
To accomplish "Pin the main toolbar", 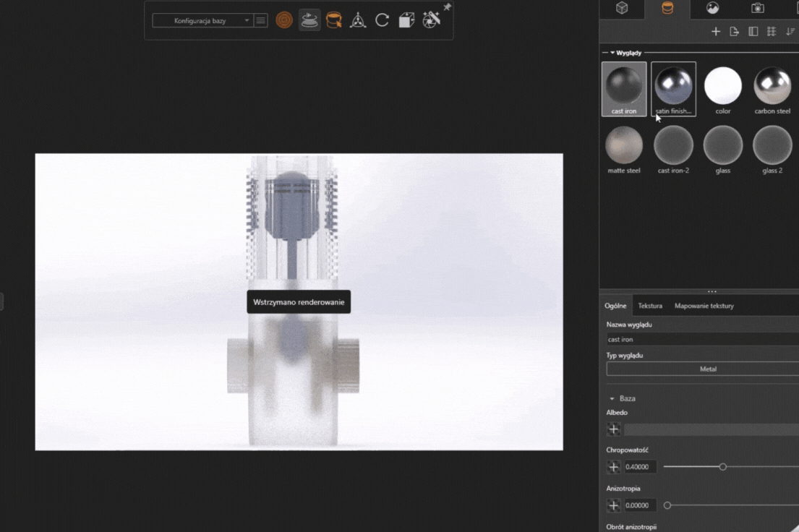I will point(447,7).
